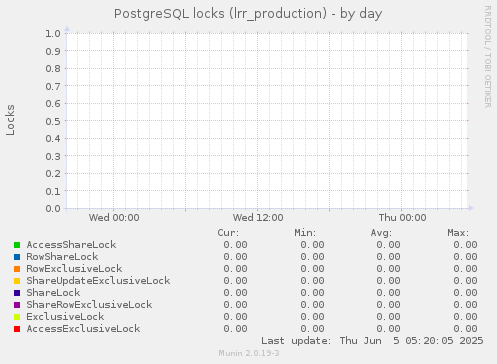
Task: Click the blue RowShareLock color swatch
Action: (17, 257)
